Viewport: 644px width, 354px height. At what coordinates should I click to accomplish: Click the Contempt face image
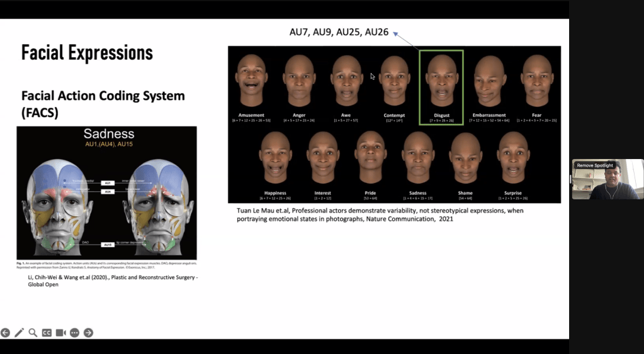tap(395, 82)
